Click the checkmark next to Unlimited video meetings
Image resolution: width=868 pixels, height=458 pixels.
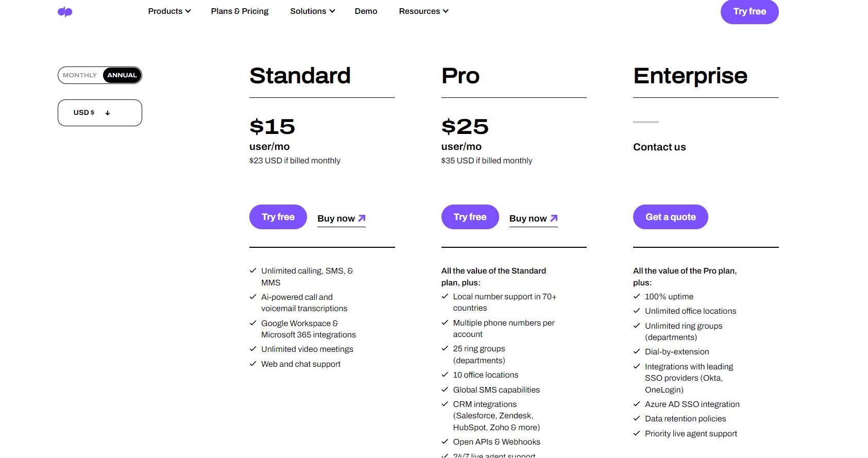(x=252, y=349)
